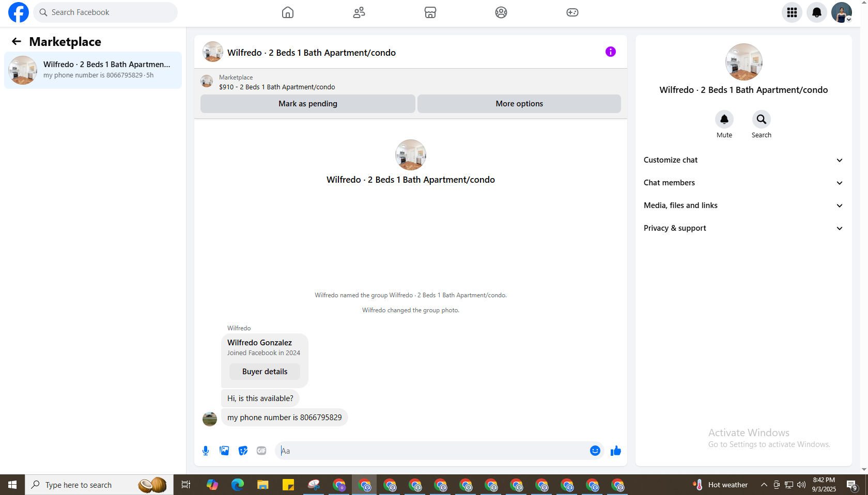Expand Media, files and links section
The image size is (868, 495).
coord(743,205)
